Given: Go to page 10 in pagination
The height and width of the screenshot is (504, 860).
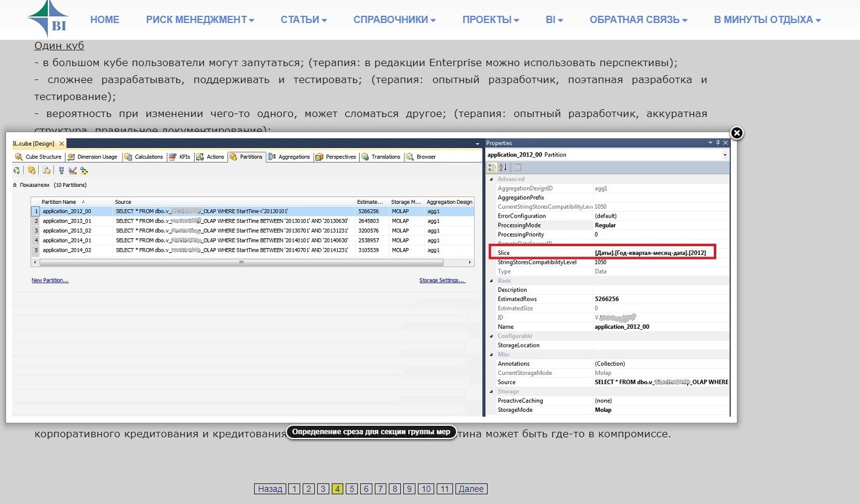Looking at the screenshot, I should (426, 489).
